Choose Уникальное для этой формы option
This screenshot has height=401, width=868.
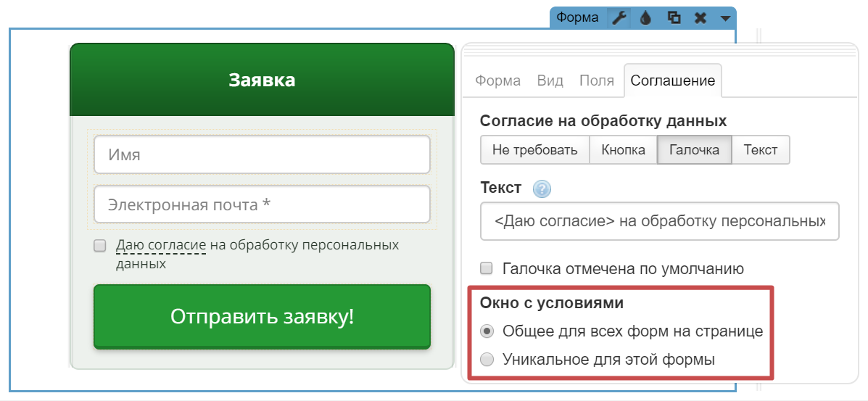point(487,359)
